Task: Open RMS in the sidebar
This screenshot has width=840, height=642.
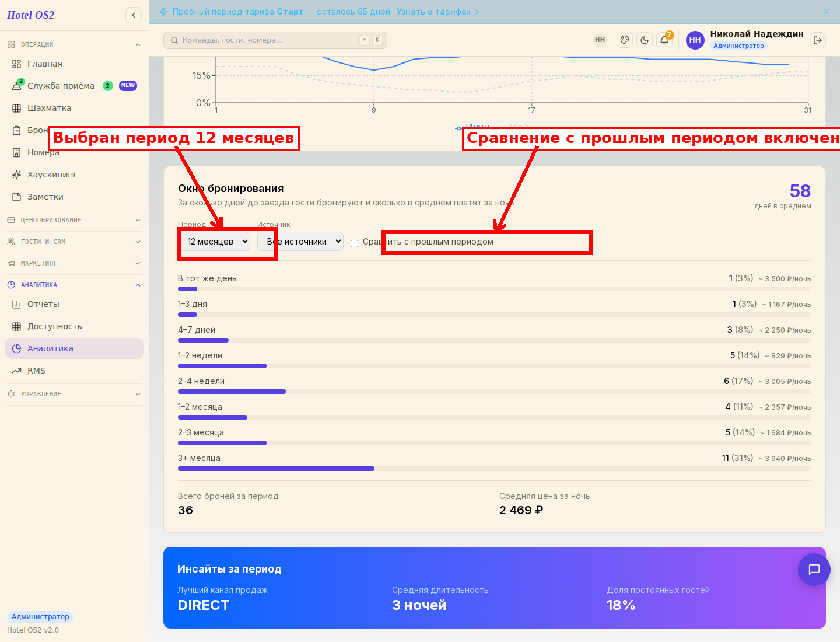Action: coord(74,371)
